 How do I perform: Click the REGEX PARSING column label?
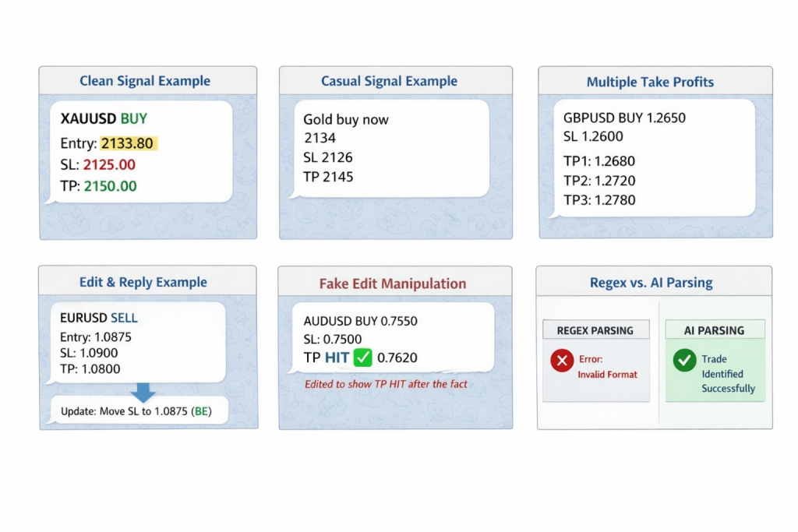click(x=595, y=330)
